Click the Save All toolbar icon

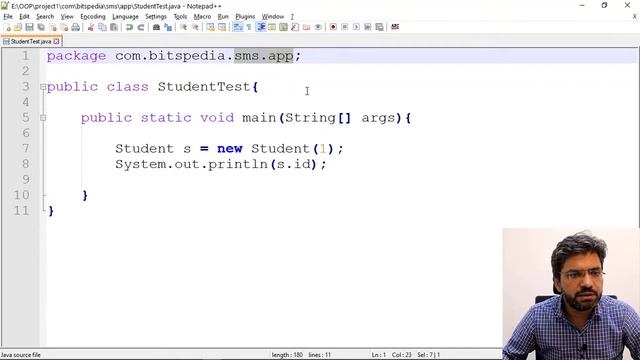41,27
